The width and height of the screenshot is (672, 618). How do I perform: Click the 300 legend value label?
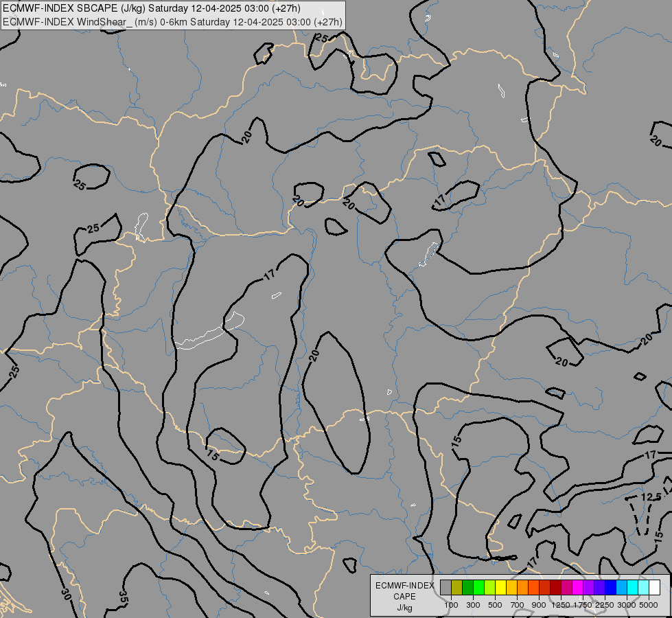[473, 605]
